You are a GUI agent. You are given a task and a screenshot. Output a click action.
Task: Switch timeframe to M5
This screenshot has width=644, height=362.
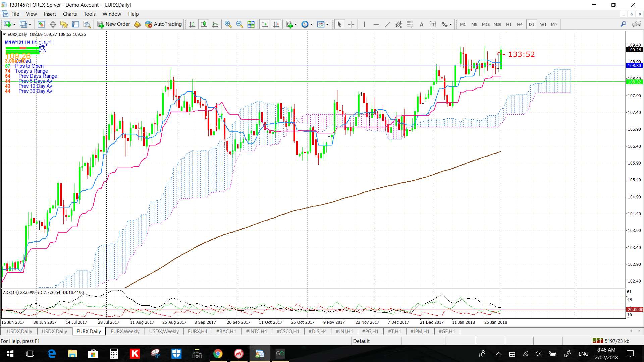[x=474, y=24]
